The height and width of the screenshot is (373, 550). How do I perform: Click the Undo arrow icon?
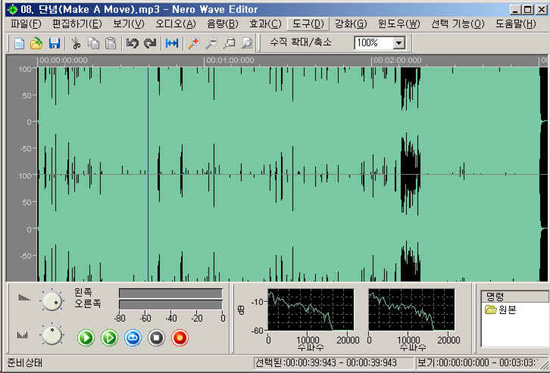pos(132,43)
